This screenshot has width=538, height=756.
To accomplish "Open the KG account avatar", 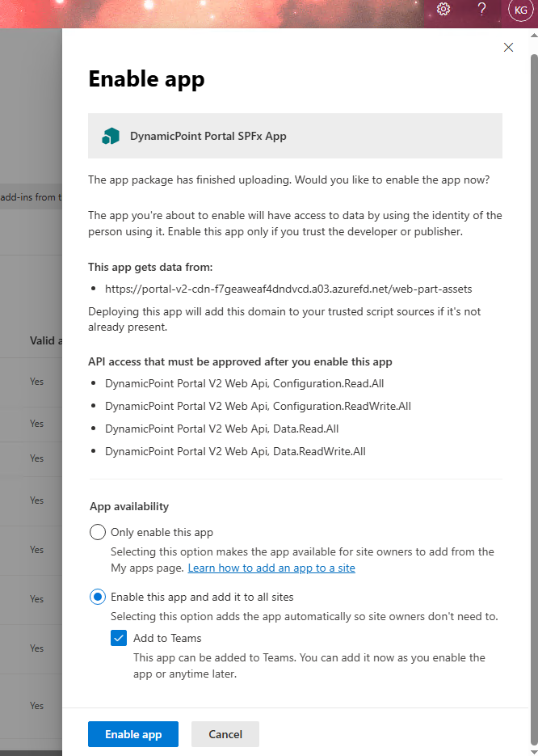I will (520, 10).
